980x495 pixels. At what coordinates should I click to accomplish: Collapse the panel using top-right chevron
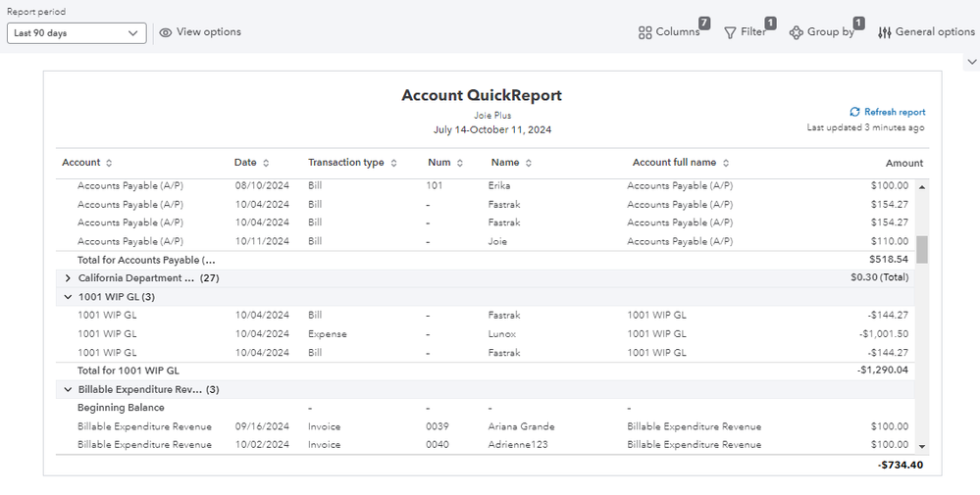971,61
